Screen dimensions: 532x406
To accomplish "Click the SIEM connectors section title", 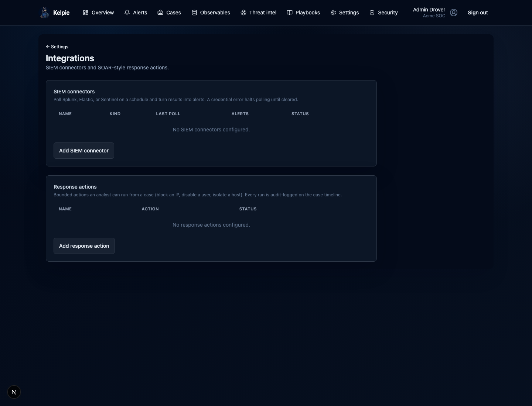I will click(74, 92).
